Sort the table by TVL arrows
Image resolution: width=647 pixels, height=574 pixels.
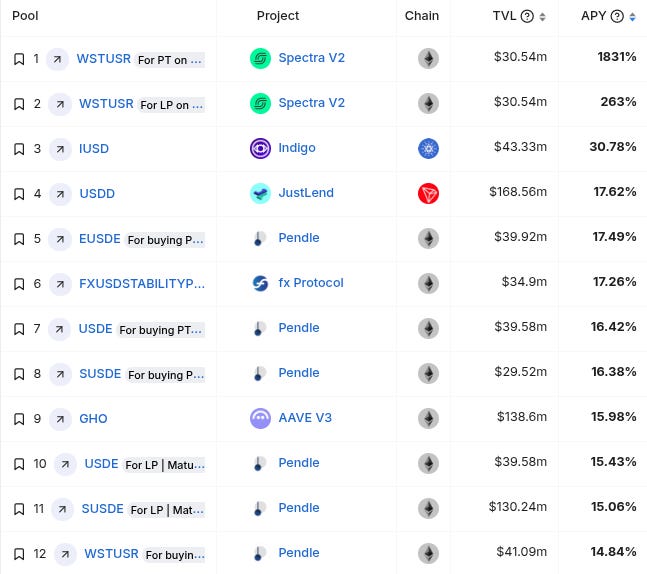[542, 17]
